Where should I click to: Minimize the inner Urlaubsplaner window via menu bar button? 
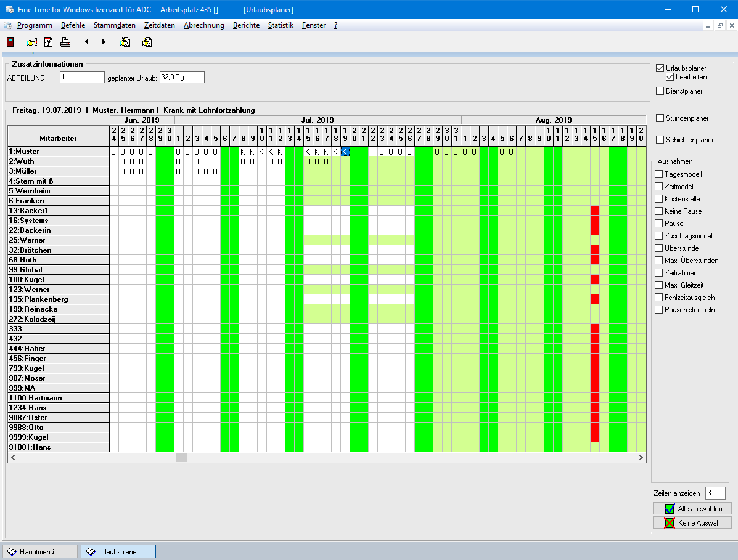tap(707, 26)
